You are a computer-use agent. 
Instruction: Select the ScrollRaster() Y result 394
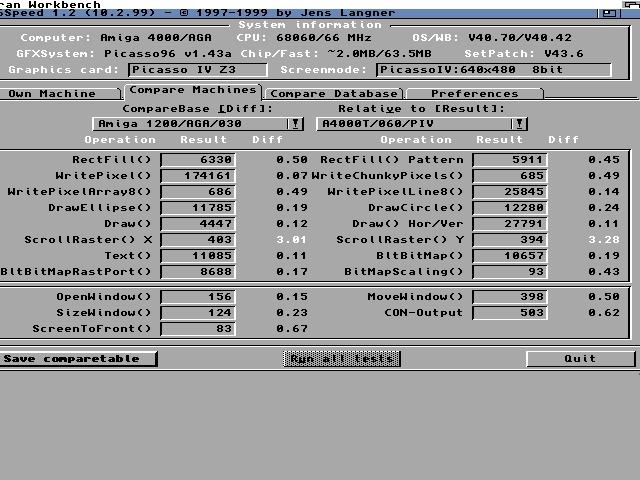pyautogui.click(x=510, y=240)
